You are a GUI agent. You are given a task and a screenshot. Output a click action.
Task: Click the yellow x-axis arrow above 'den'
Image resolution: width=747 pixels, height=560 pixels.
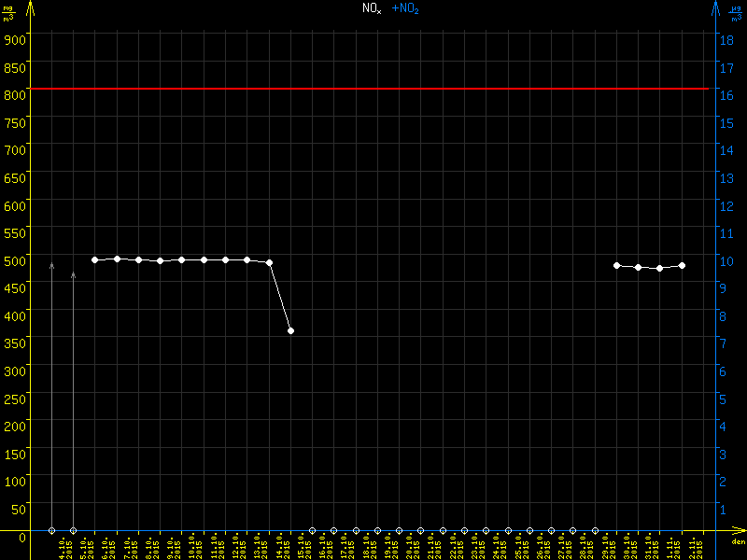point(738,530)
